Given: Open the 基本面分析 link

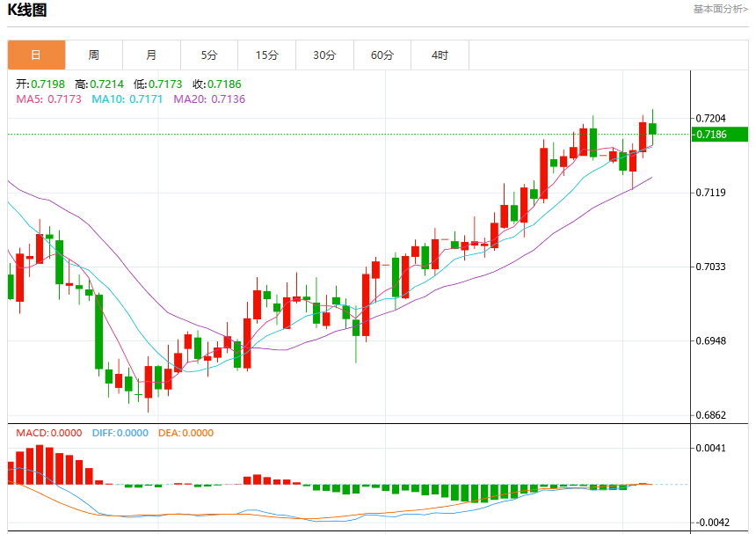Looking at the screenshot, I should [720, 9].
